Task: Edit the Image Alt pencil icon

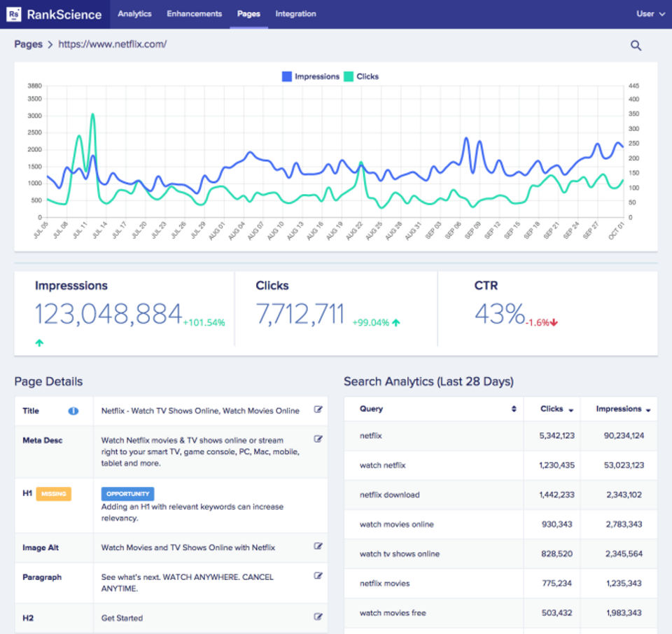Action: (318, 546)
